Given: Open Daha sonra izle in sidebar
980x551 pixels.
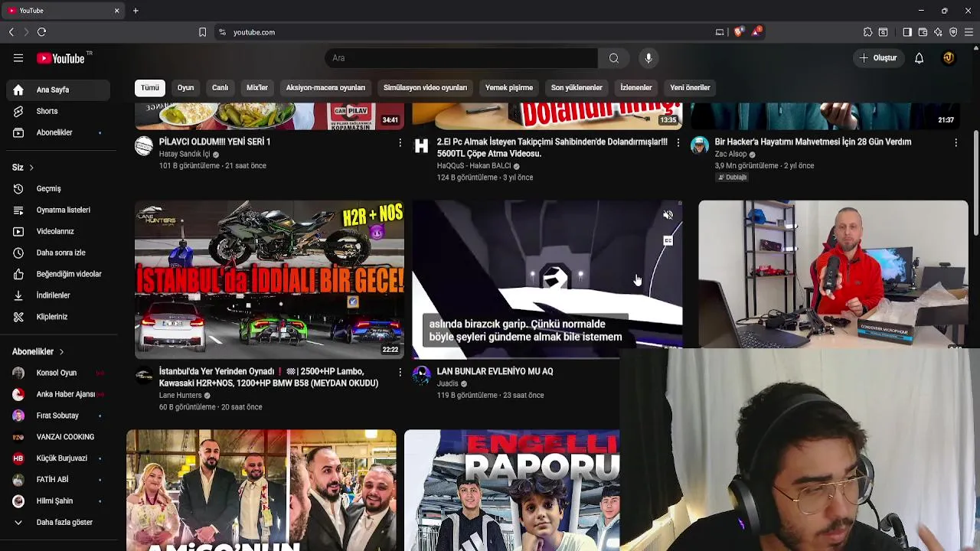Looking at the screenshot, I should [x=57, y=253].
